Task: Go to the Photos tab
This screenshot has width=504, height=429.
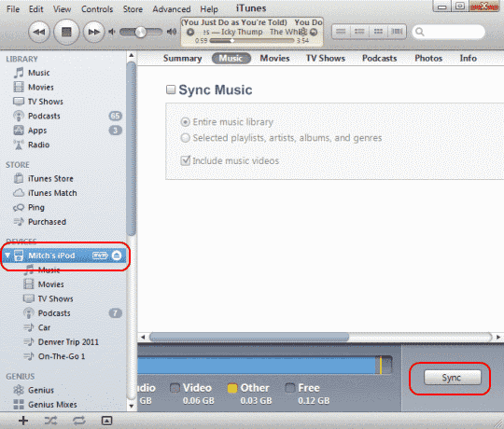Action: 428,59
